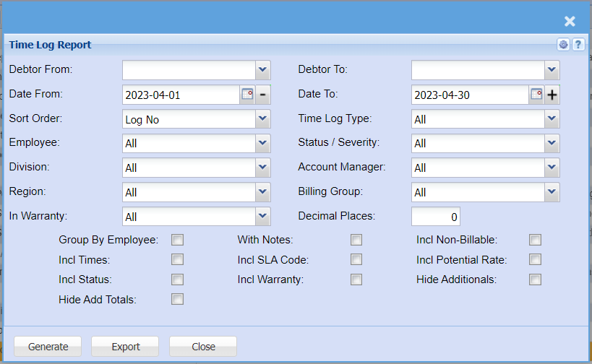
Task: Click the Close button at bottom
Action: [203, 347]
